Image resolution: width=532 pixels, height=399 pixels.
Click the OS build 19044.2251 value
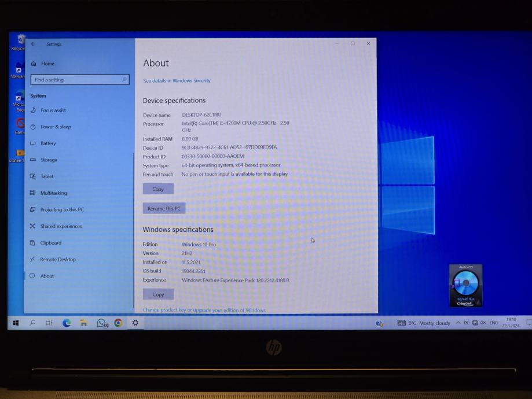[x=194, y=271]
